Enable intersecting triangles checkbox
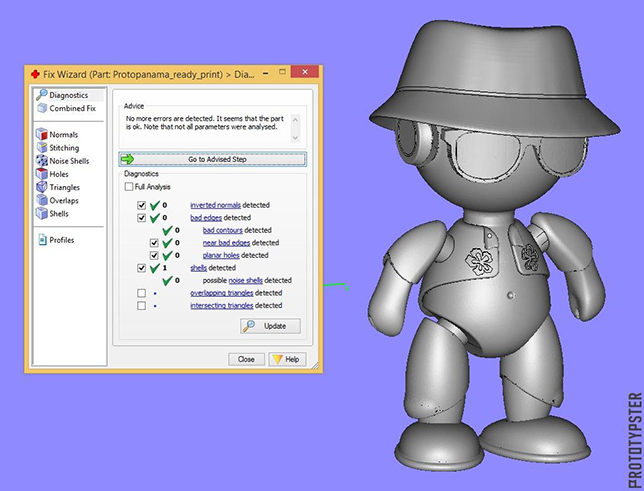Screen dimensions: 644x491 (141, 306)
